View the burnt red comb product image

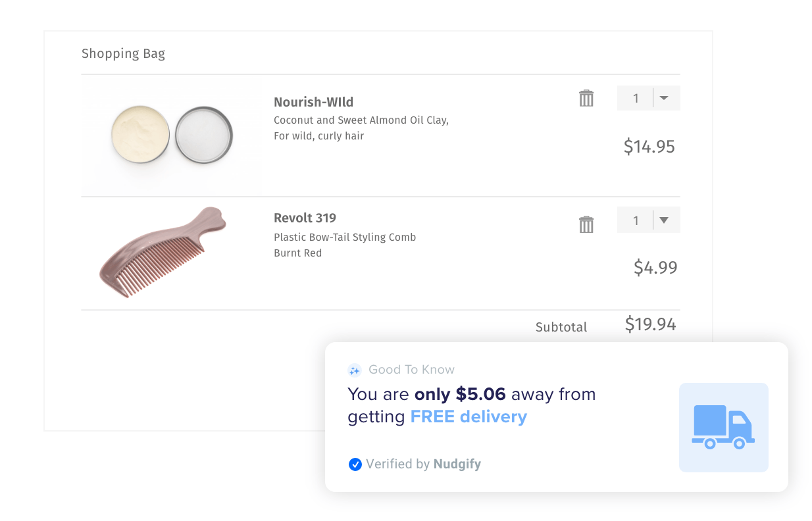[x=163, y=252]
